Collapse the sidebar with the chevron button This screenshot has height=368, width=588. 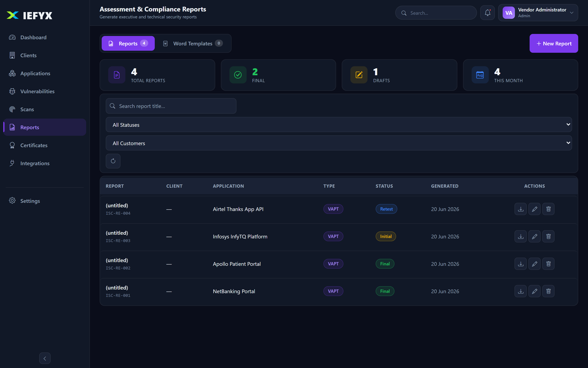pos(45,358)
